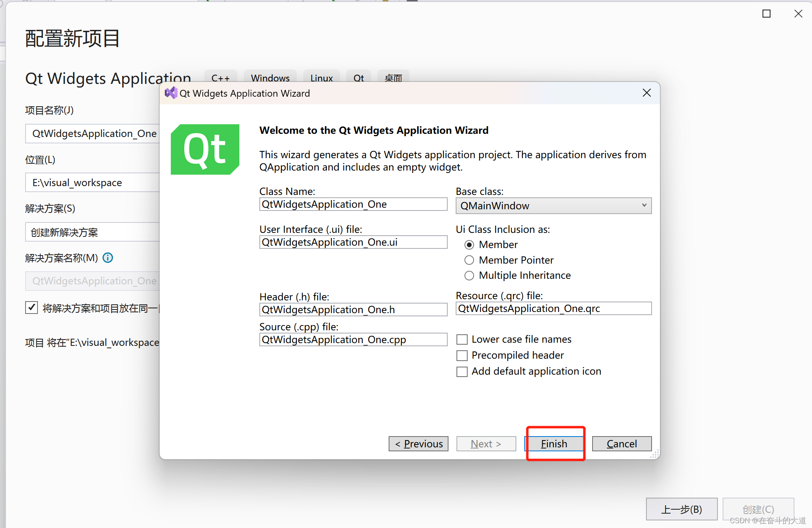This screenshot has width=812, height=528.
Task: Click the Previous button
Action: (418, 444)
